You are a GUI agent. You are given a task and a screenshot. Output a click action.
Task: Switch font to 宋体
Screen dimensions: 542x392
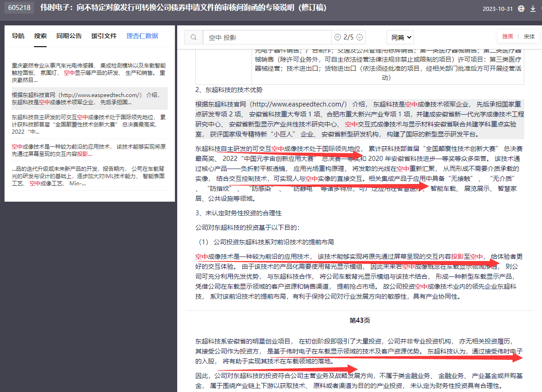(x=529, y=37)
